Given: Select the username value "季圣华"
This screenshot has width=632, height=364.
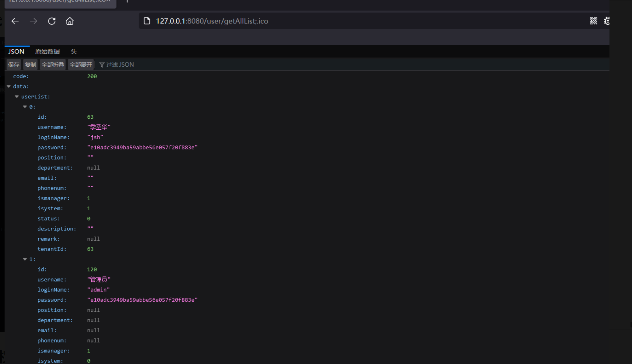Looking at the screenshot, I should click(x=99, y=127).
